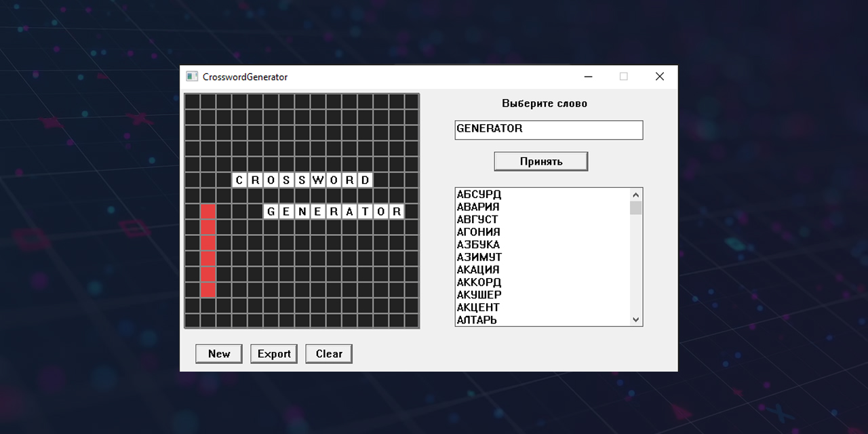This screenshot has width=868, height=434.
Task: Click the scrollbar down arrow
Action: click(x=635, y=319)
